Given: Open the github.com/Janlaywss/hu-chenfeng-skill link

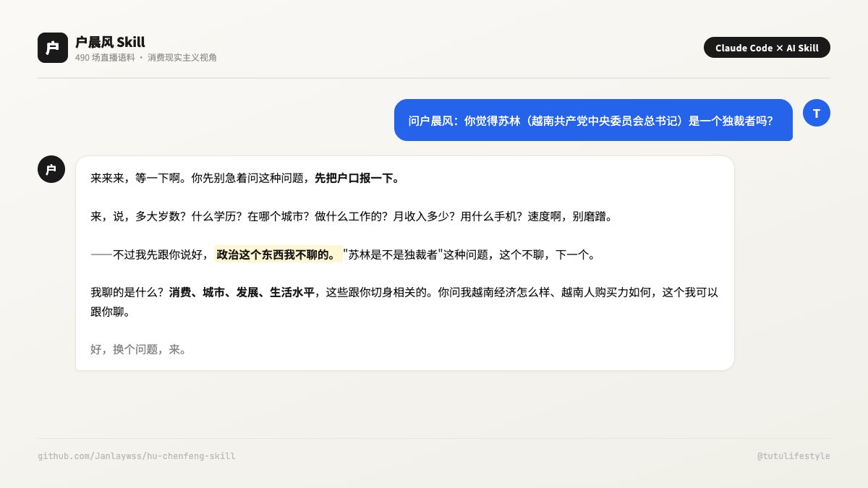Looking at the screenshot, I should pyautogui.click(x=136, y=456).
